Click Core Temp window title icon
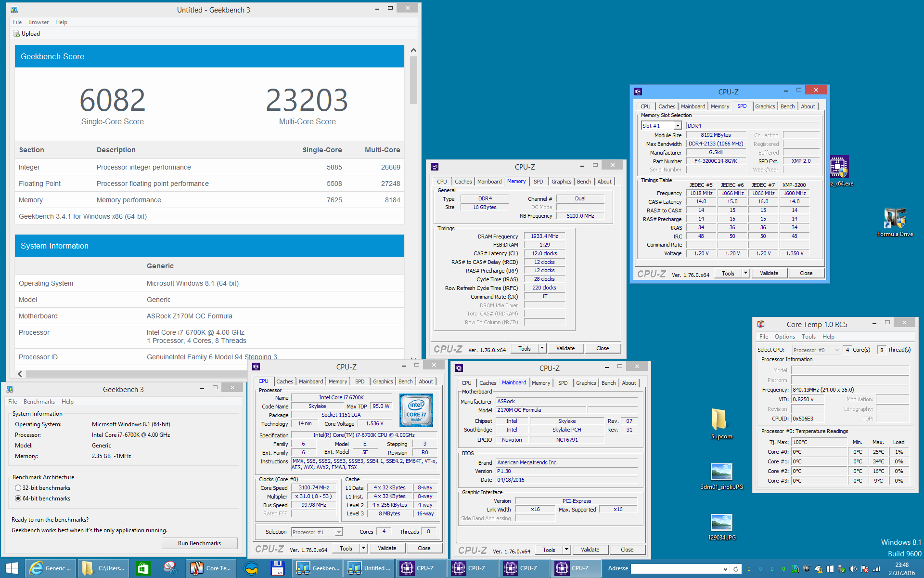Image resolution: width=924 pixels, height=578 pixels. (x=761, y=324)
